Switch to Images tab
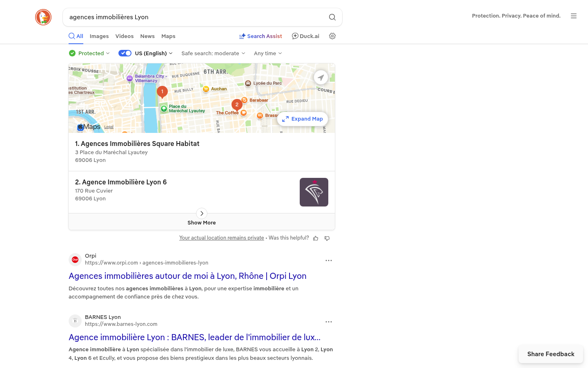Image resolution: width=588 pixels, height=368 pixels. [x=99, y=36]
